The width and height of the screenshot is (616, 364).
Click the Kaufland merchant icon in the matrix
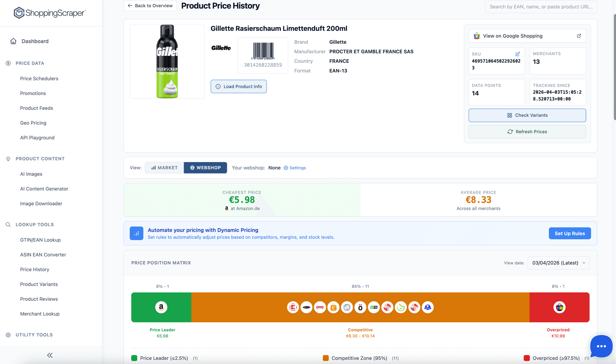(x=293, y=307)
